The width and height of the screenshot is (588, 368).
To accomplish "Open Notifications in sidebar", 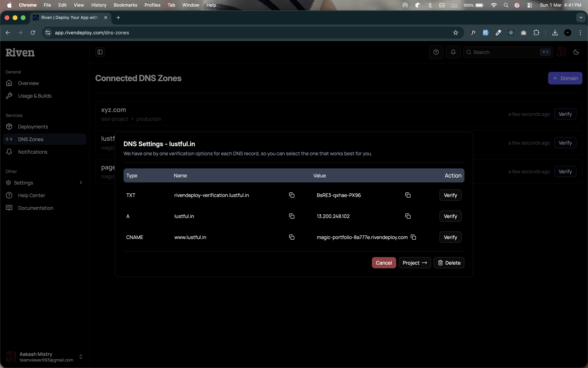I will coord(45,152).
